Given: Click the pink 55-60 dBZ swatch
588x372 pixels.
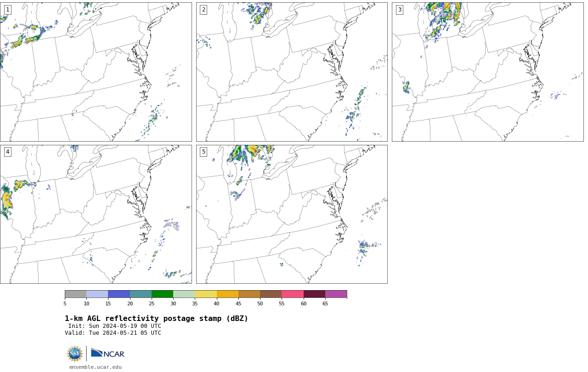Looking at the screenshot, I should point(293,294).
